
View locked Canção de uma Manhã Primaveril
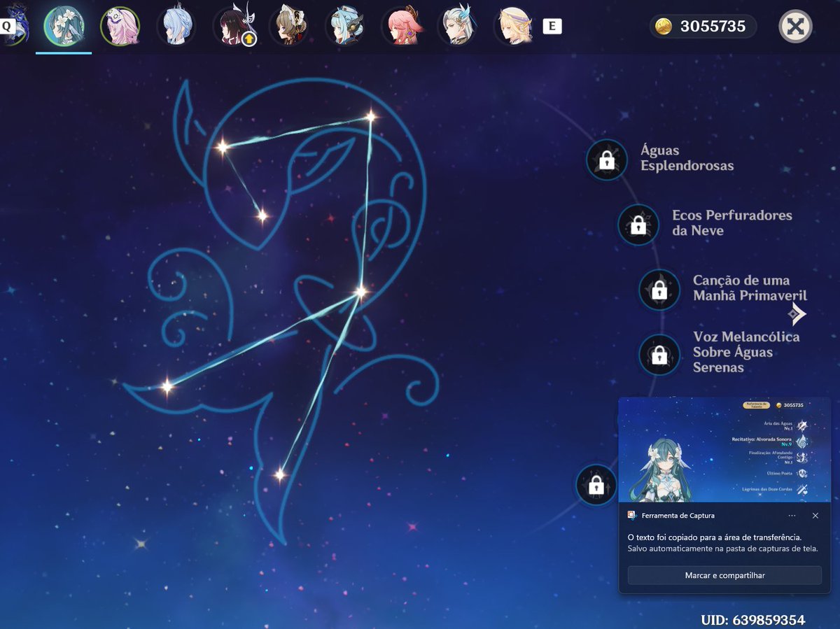(x=659, y=290)
